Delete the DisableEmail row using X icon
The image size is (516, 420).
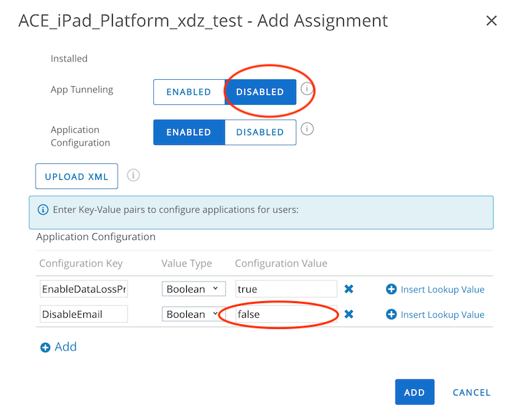349,314
